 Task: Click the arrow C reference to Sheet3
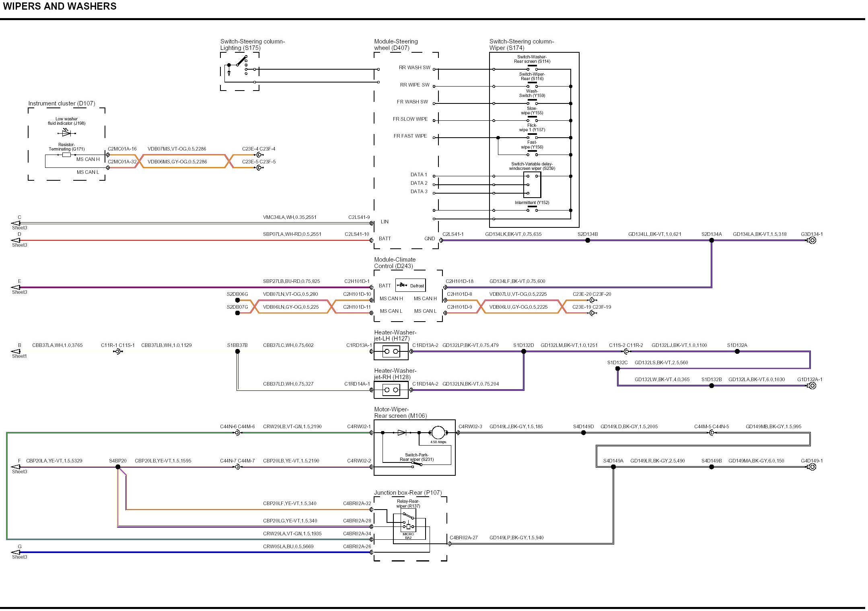click(16, 223)
